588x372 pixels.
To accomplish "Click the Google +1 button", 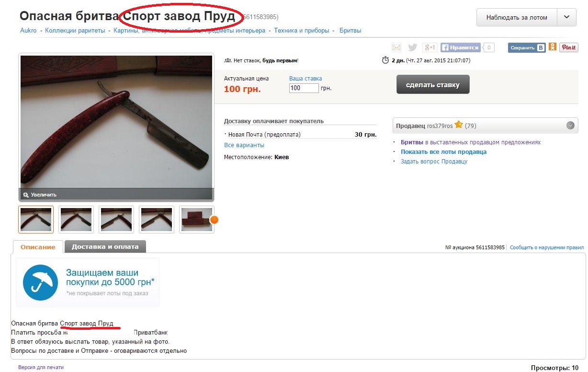I will [x=430, y=47].
